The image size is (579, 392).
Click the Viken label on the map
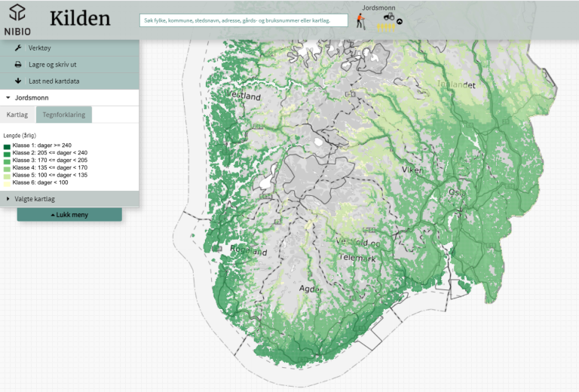pyautogui.click(x=412, y=170)
